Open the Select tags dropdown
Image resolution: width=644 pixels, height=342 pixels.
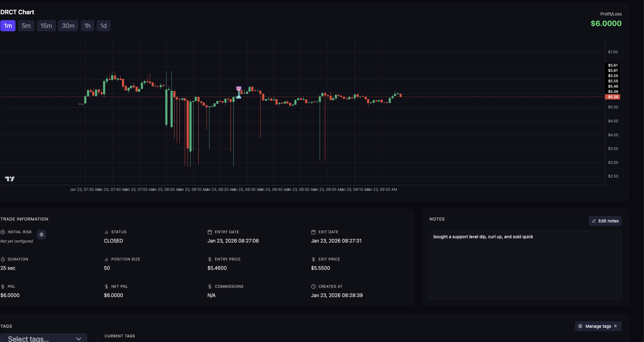click(x=37, y=339)
